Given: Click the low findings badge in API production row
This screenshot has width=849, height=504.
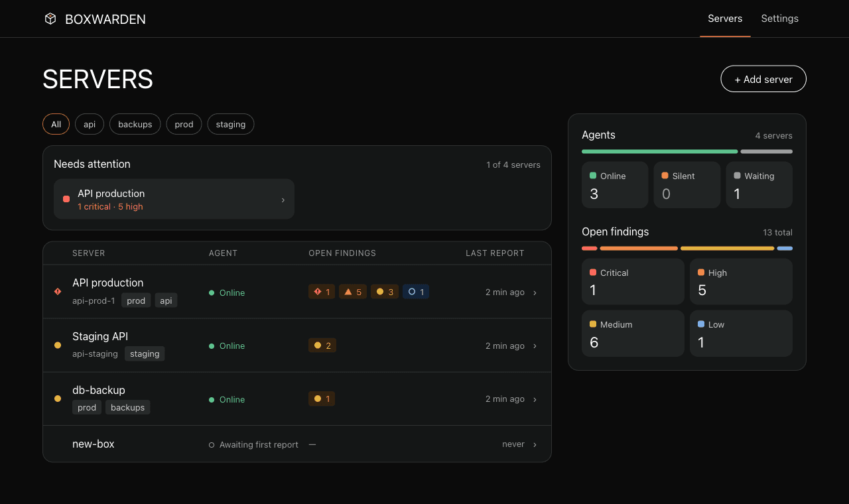Looking at the screenshot, I should (x=416, y=292).
